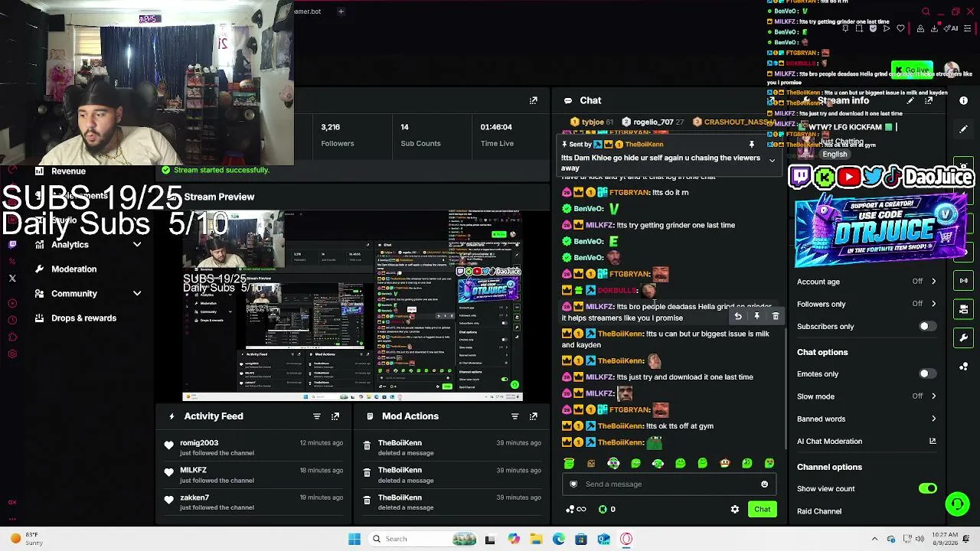
Task: Open romig2003 in Activity Feed
Action: click(199, 443)
